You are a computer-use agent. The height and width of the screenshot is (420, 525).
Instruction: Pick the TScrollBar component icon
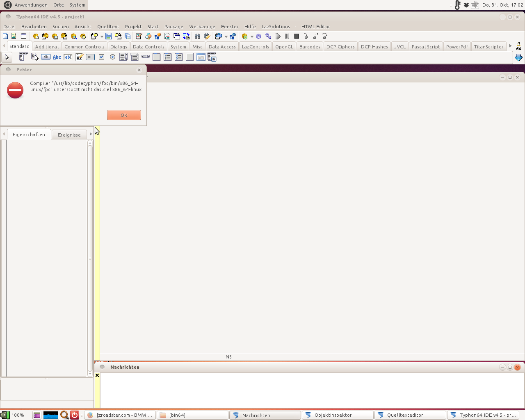point(146,57)
